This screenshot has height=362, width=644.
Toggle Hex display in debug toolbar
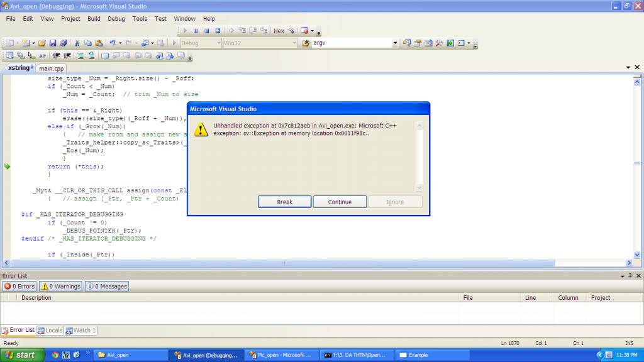click(279, 31)
